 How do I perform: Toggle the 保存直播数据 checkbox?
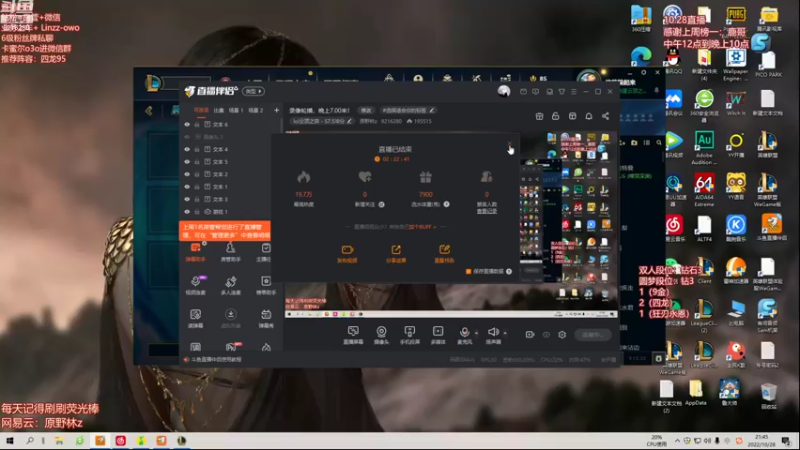(x=468, y=271)
